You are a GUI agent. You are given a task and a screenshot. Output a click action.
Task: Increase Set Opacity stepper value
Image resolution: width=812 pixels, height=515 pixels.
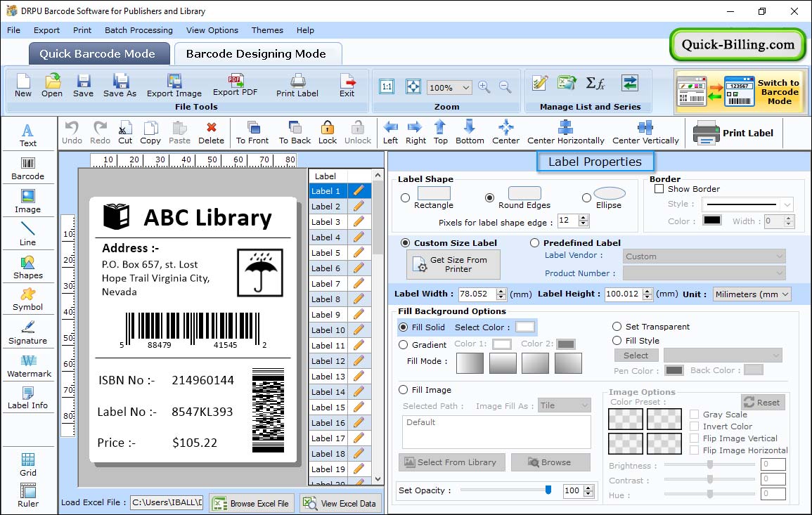588,488
